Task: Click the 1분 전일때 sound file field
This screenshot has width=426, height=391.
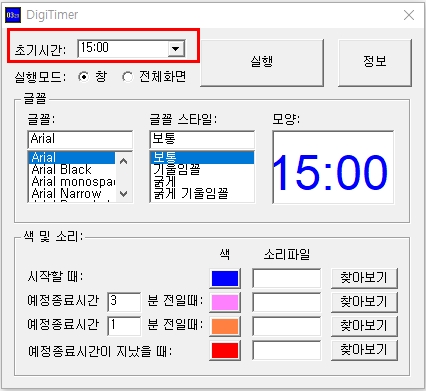Action: pos(287,326)
